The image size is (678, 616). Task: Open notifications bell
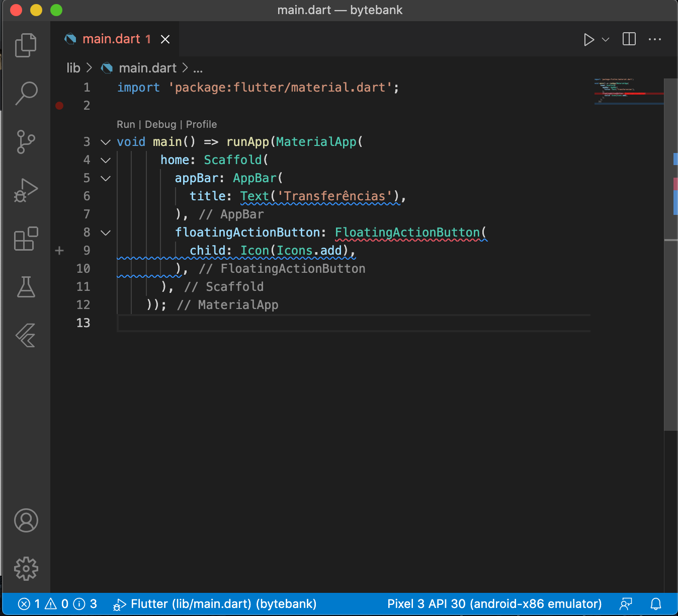(x=656, y=604)
